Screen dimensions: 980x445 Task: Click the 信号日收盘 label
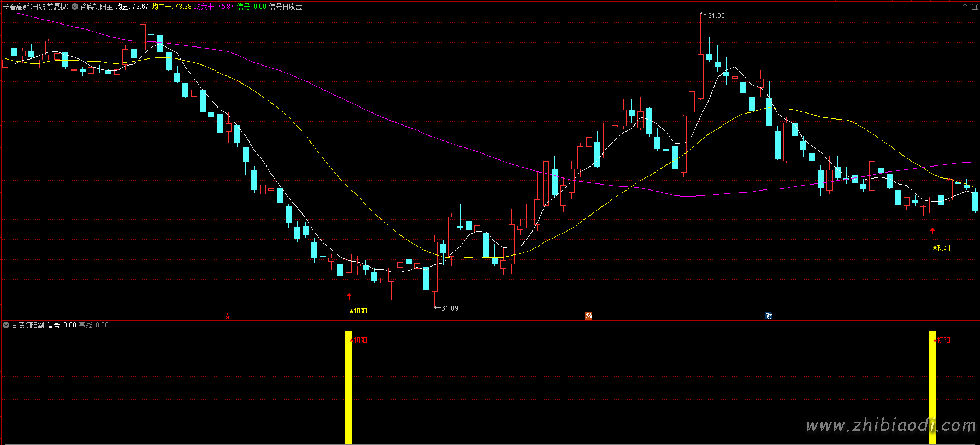(x=288, y=7)
